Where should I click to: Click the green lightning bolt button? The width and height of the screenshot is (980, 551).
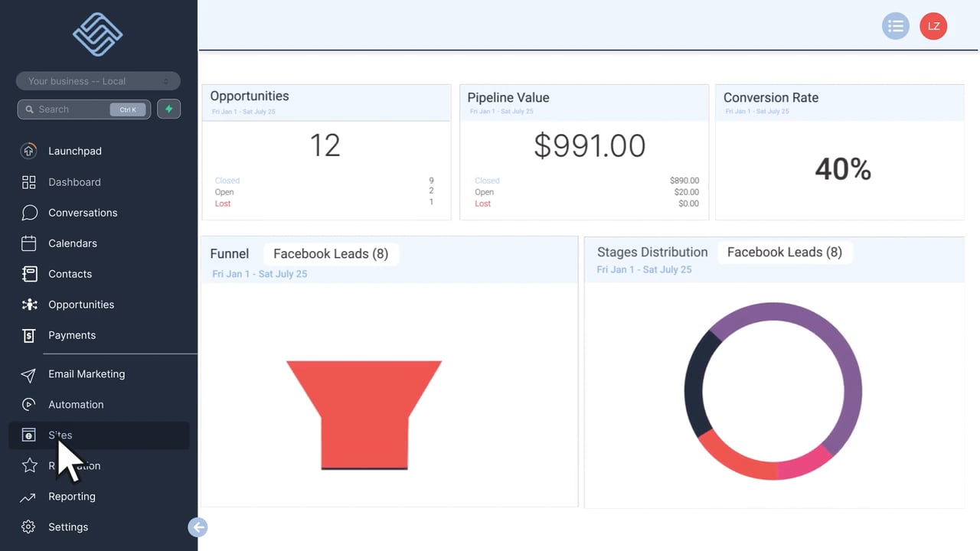point(168,109)
